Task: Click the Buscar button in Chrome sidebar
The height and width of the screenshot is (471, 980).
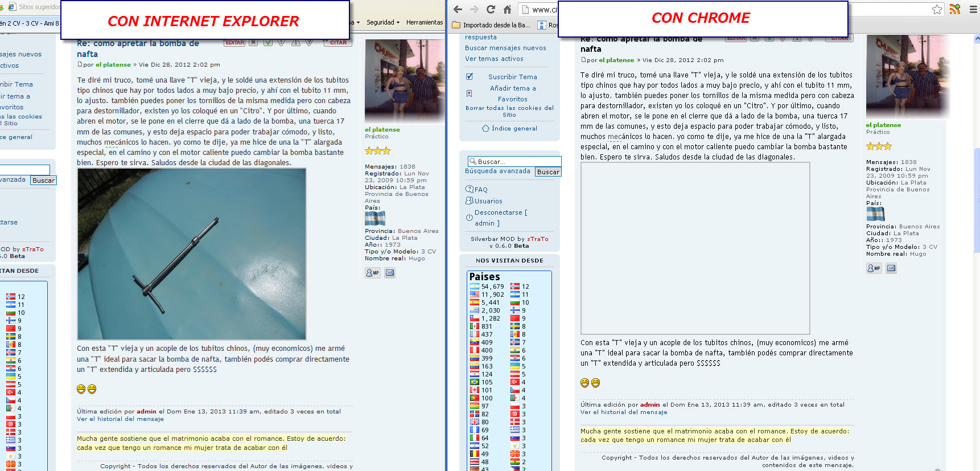Action: point(548,171)
